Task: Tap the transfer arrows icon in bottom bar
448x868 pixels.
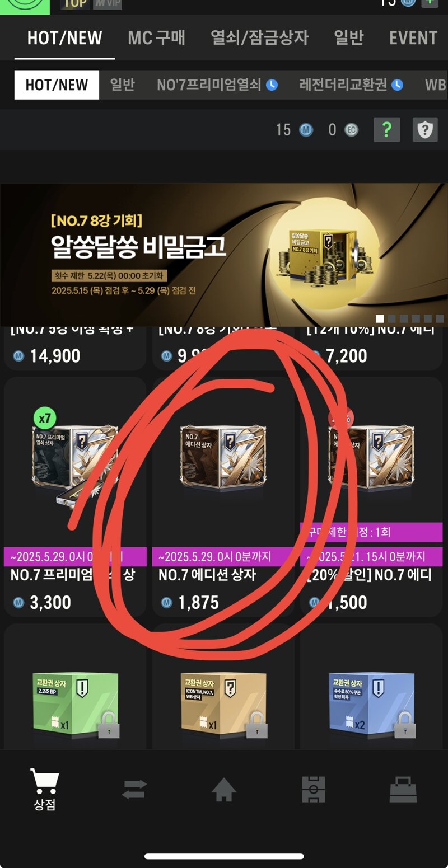Action: [134, 789]
